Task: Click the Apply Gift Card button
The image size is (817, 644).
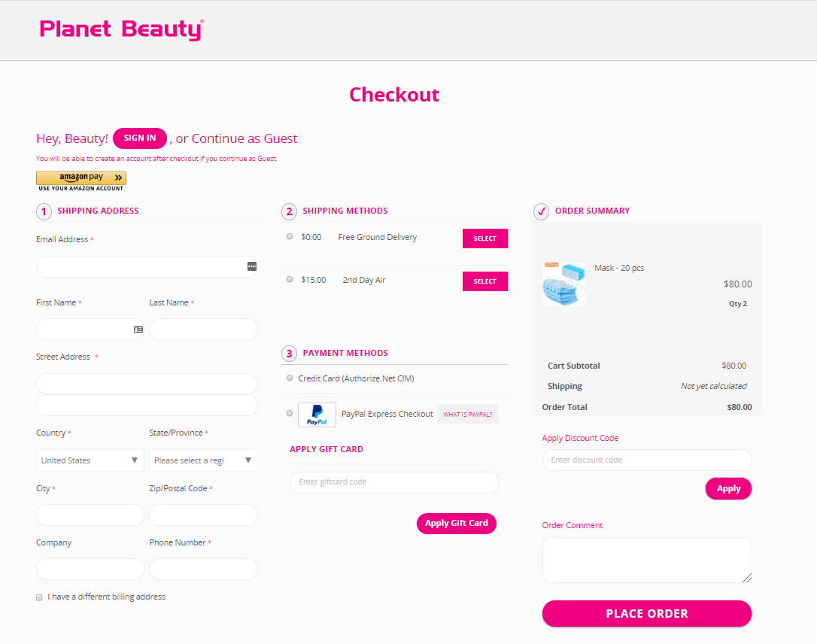Action: pos(457,523)
